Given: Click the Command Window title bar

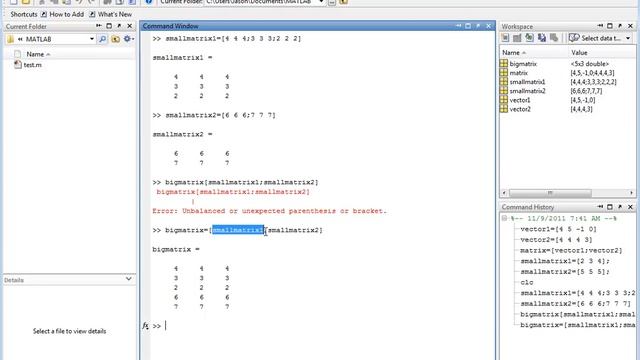Looking at the screenshot, I should tap(318, 26).
